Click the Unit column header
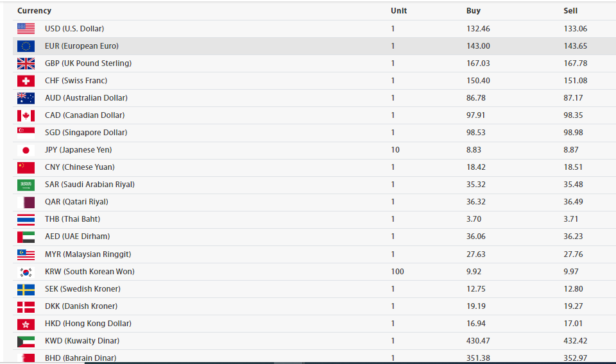Viewport: 616px width, 364px height. point(398,11)
